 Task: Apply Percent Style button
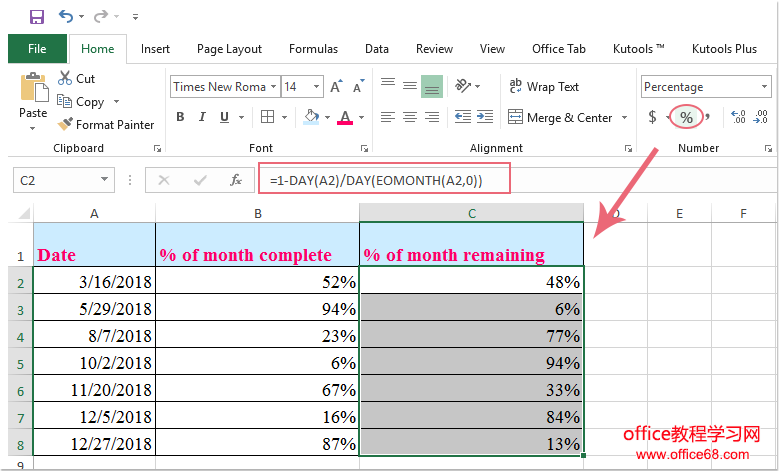click(x=686, y=117)
